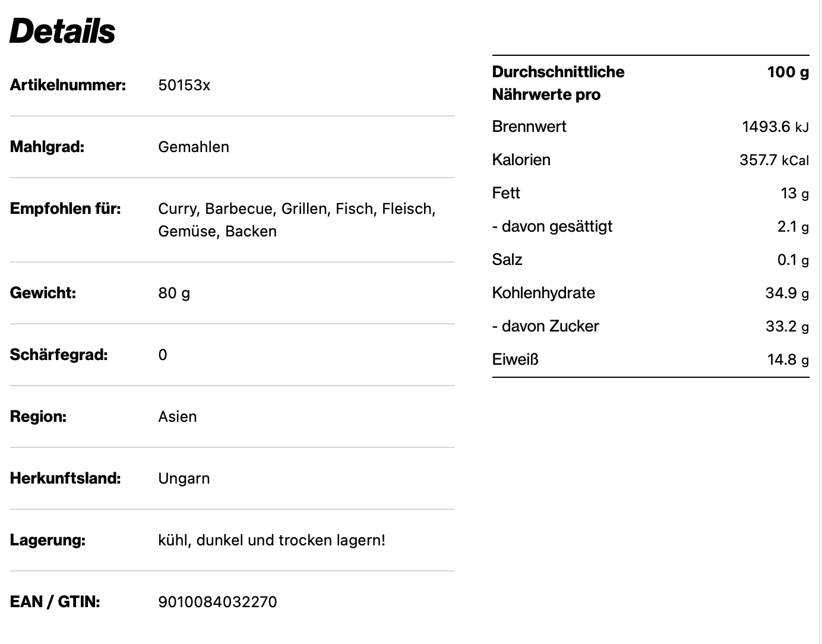The height and width of the screenshot is (644, 822).
Task: Click the Durchschnittliche Nährwerte pro header
Action: point(558,83)
